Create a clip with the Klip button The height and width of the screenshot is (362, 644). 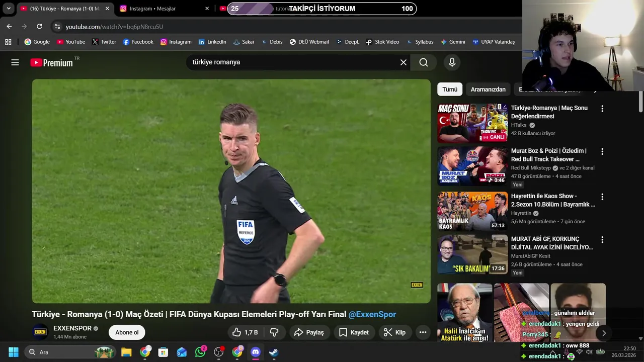coord(394,332)
